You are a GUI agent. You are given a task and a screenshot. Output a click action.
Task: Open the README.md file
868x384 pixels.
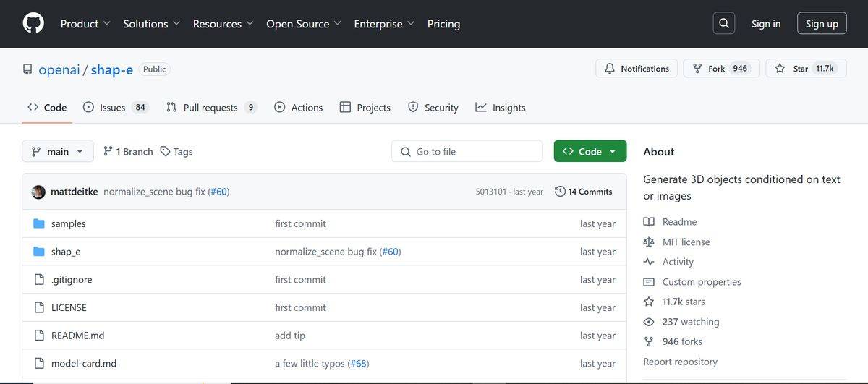click(77, 336)
